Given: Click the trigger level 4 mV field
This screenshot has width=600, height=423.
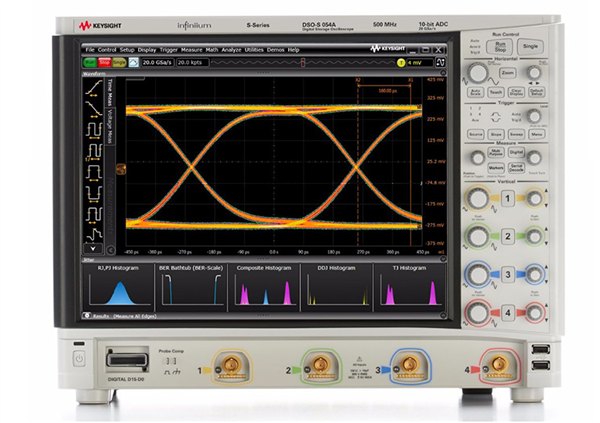Looking at the screenshot, I should [x=420, y=63].
